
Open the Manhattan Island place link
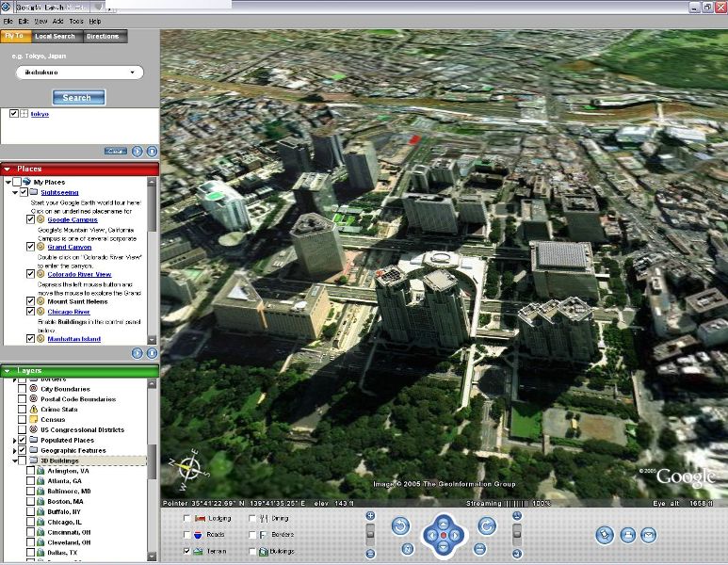[x=74, y=339]
